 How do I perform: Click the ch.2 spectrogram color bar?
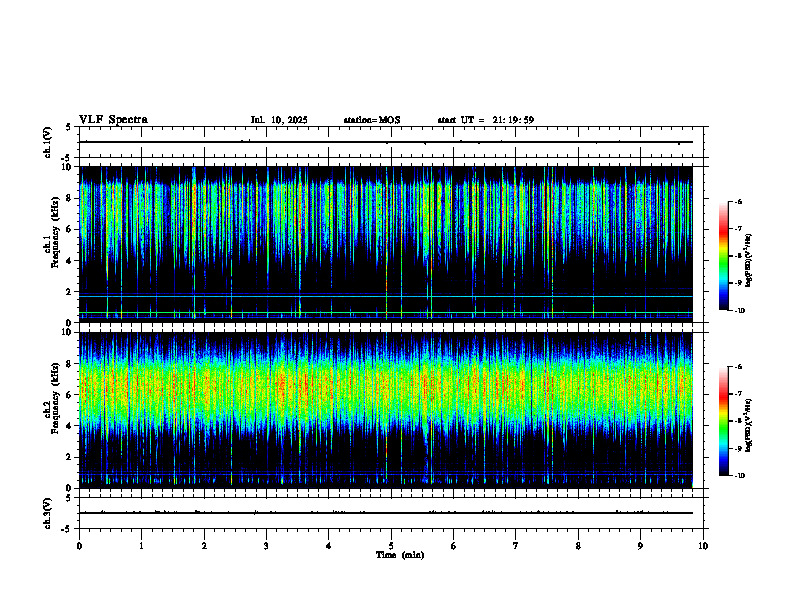724,421
